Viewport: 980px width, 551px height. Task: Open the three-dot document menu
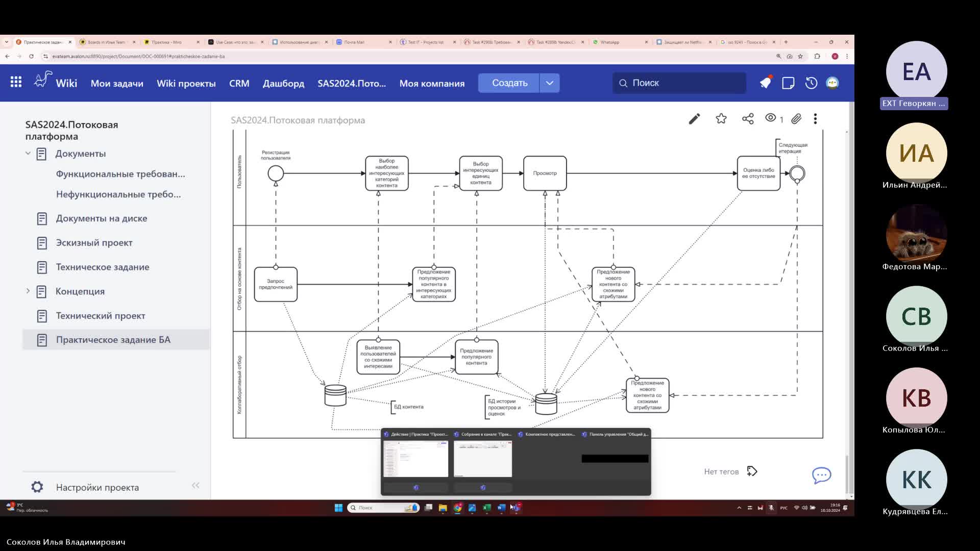coord(815,119)
